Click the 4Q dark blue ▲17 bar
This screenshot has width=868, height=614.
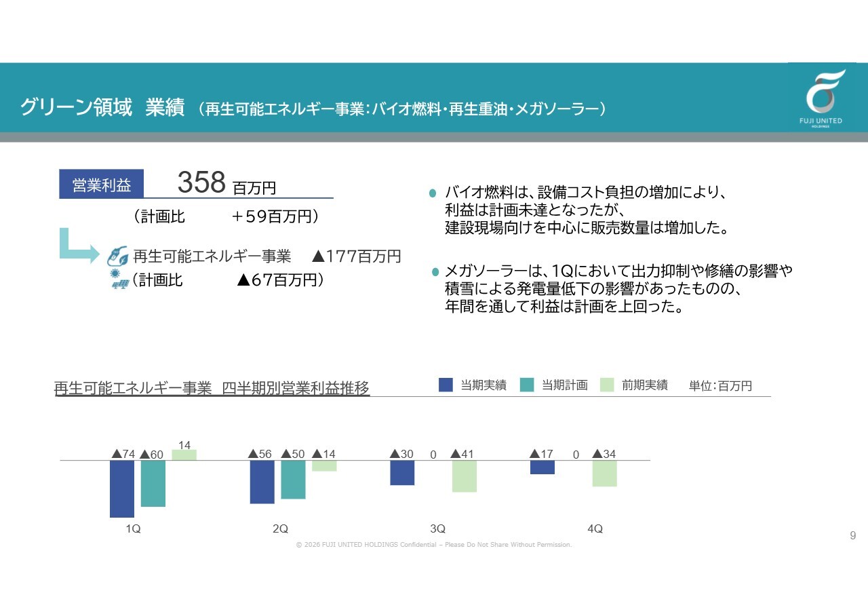(542, 467)
